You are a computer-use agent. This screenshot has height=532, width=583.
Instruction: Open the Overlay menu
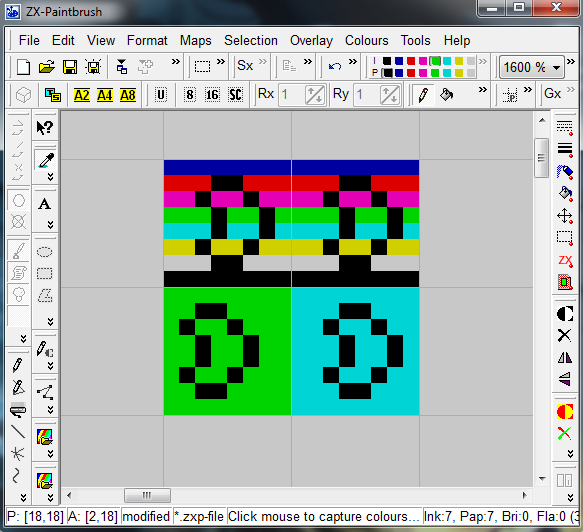[311, 41]
